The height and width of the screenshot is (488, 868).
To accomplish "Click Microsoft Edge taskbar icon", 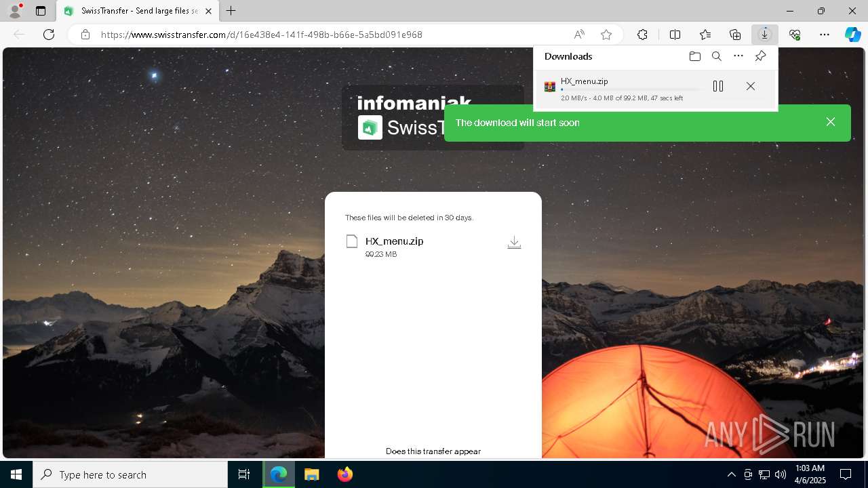I will [279, 474].
